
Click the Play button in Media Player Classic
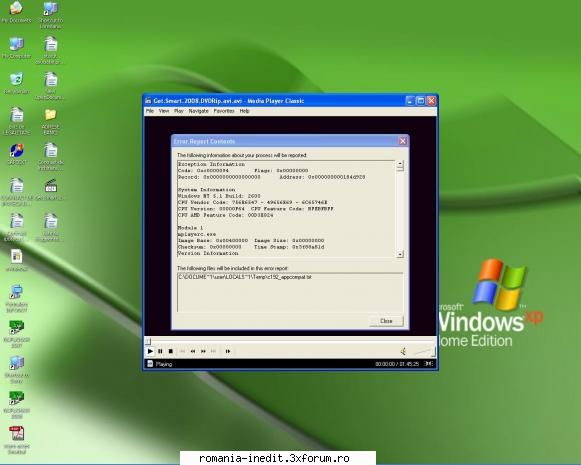[150, 351]
